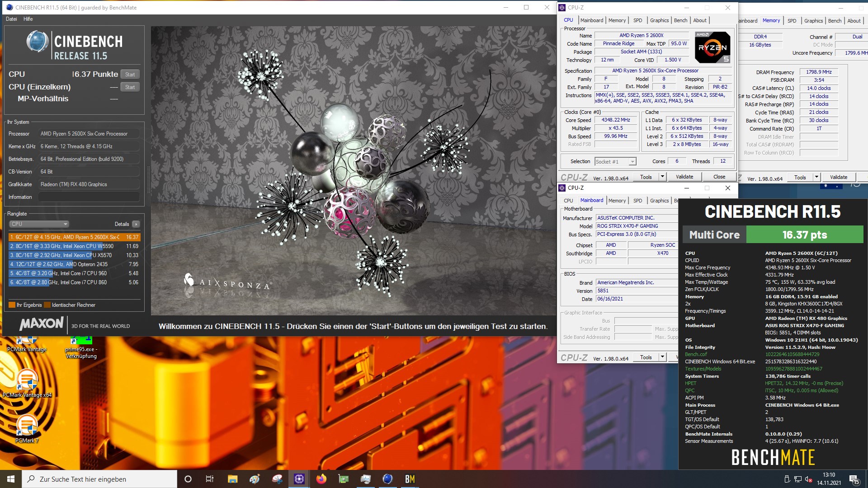
Task: Click Validate in top CPU-Z CPU window
Action: 684,177
